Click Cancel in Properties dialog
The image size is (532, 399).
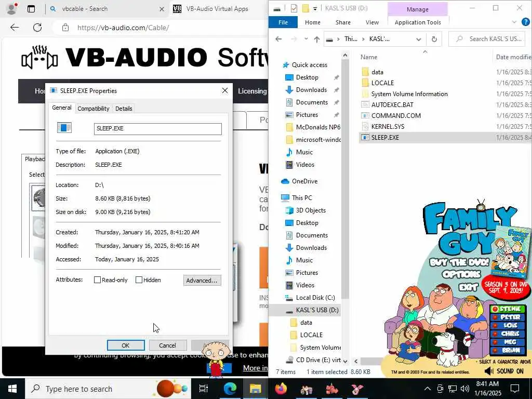click(x=167, y=345)
